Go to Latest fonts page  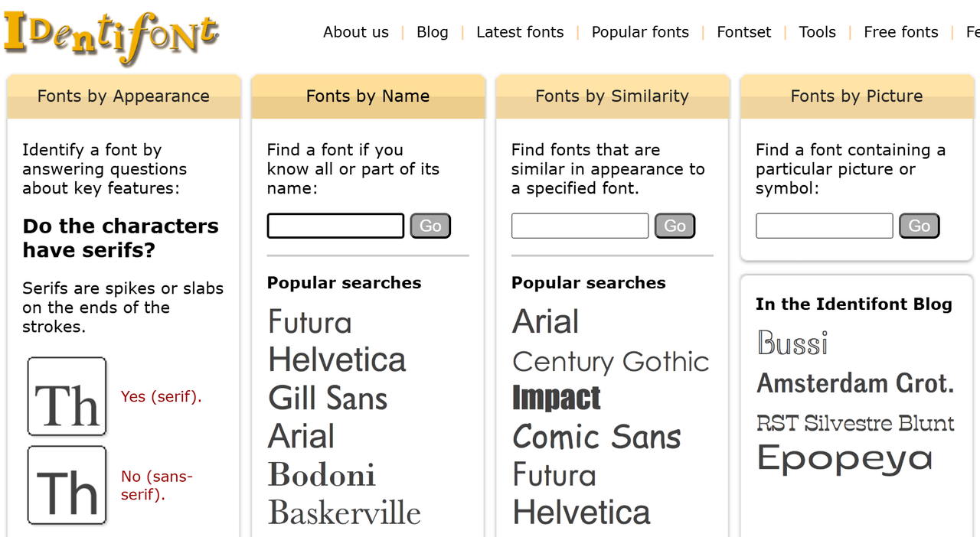520,32
